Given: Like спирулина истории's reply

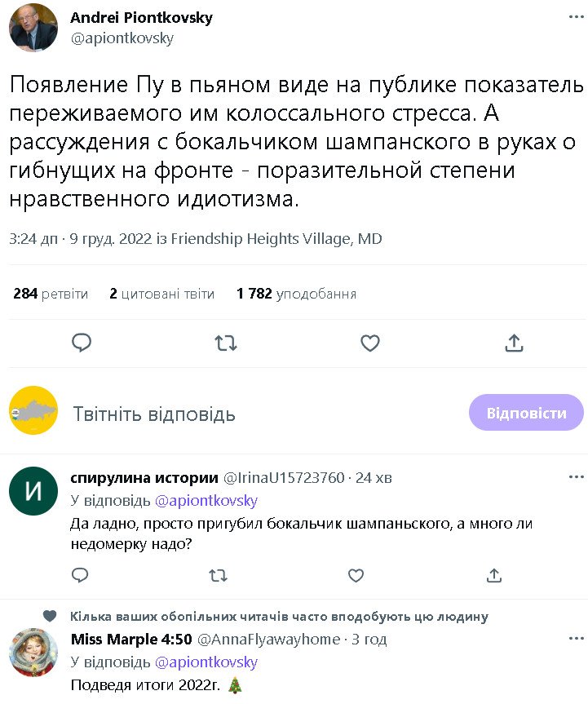Looking at the screenshot, I should pos(356,575).
